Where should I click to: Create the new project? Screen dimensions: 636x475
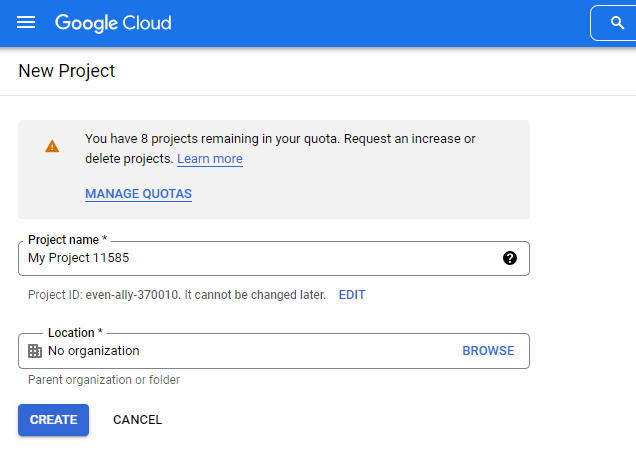54,420
